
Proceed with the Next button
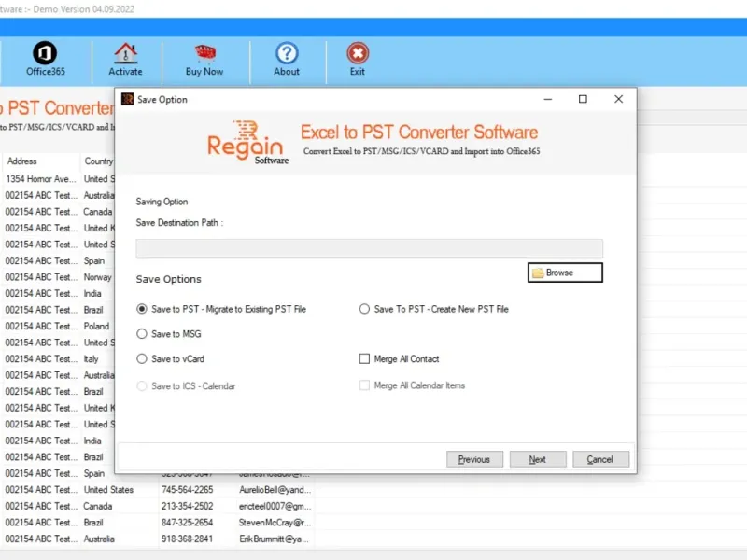click(x=538, y=459)
